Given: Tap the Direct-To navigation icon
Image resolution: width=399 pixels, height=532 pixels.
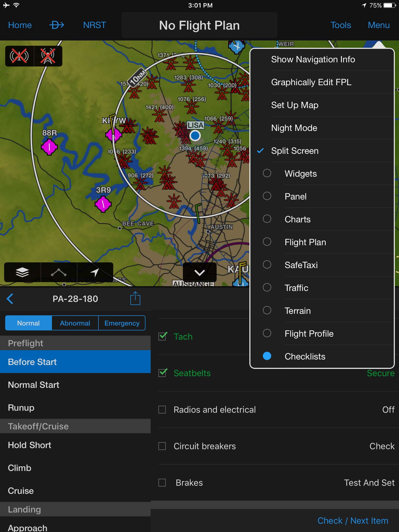Looking at the screenshot, I should (x=57, y=25).
